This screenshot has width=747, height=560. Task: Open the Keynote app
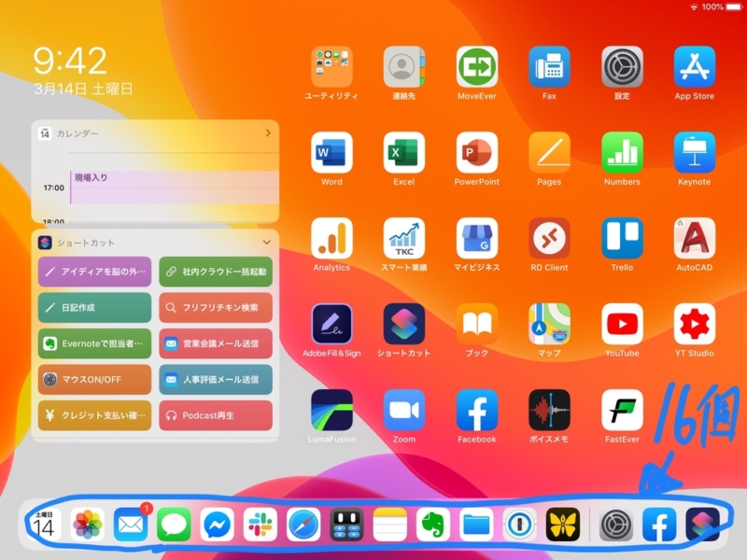[x=695, y=152]
